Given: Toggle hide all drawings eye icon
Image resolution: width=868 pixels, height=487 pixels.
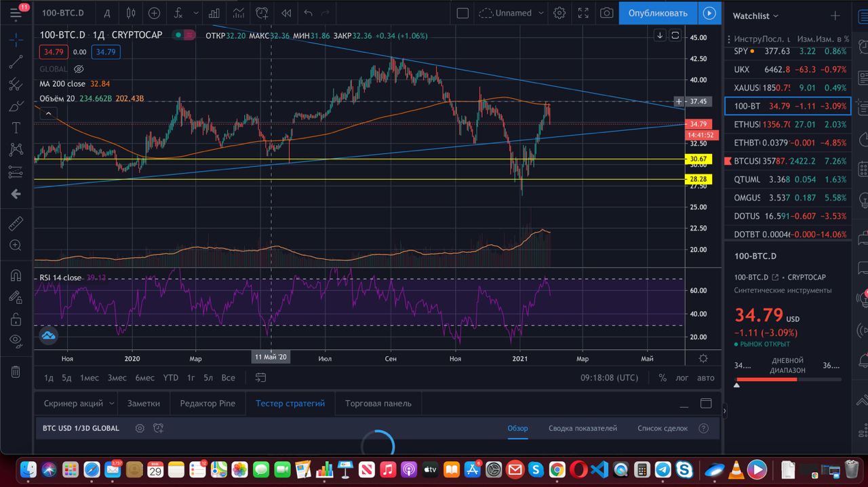Looking at the screenshot, I should (16, 340).
